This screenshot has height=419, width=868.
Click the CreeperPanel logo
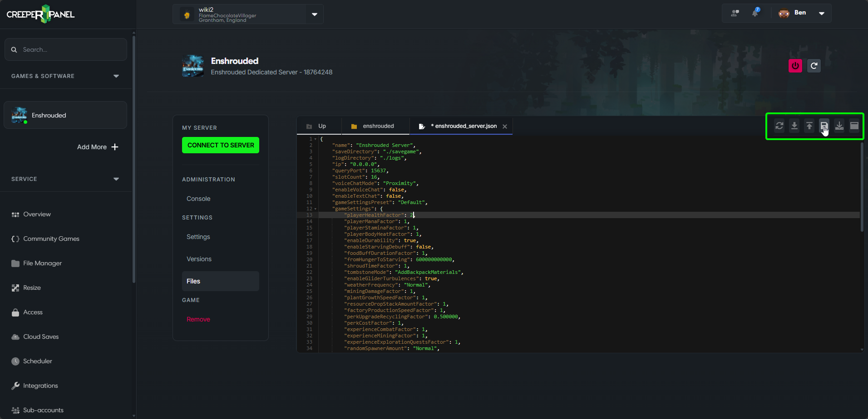pyautogui.click(x=41, y=14)
